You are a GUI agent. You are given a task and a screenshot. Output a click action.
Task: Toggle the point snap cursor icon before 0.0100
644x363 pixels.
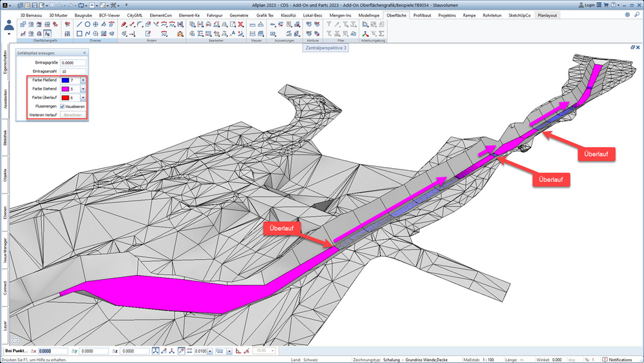181,351
